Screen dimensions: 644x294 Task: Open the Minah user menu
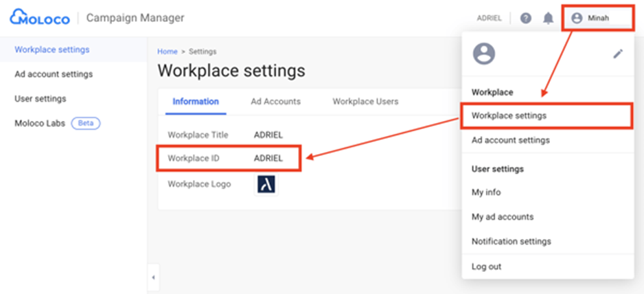click(x=598, y=18)
